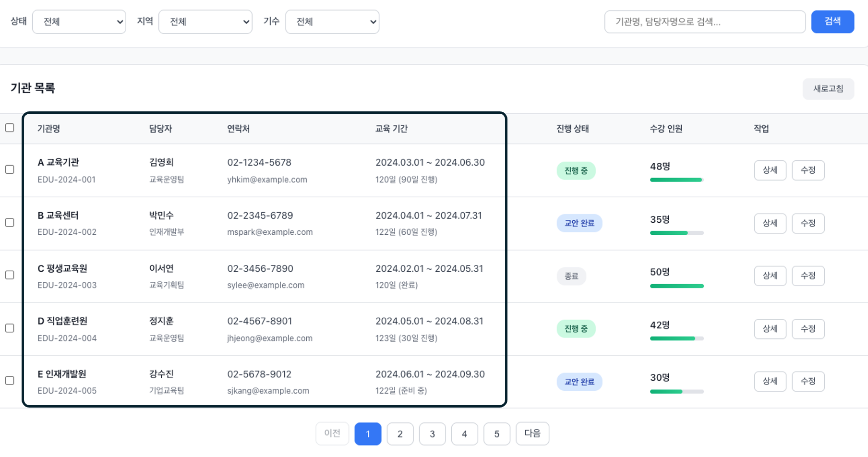The image size is (868, 457).
Task: Check the checkbox for A 교육기관
Action: click(10, 169)
